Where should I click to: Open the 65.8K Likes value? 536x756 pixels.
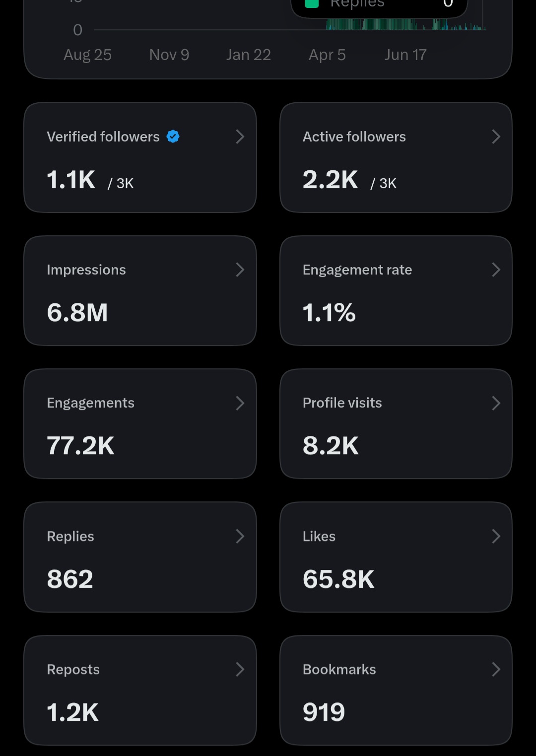(338, 579)
